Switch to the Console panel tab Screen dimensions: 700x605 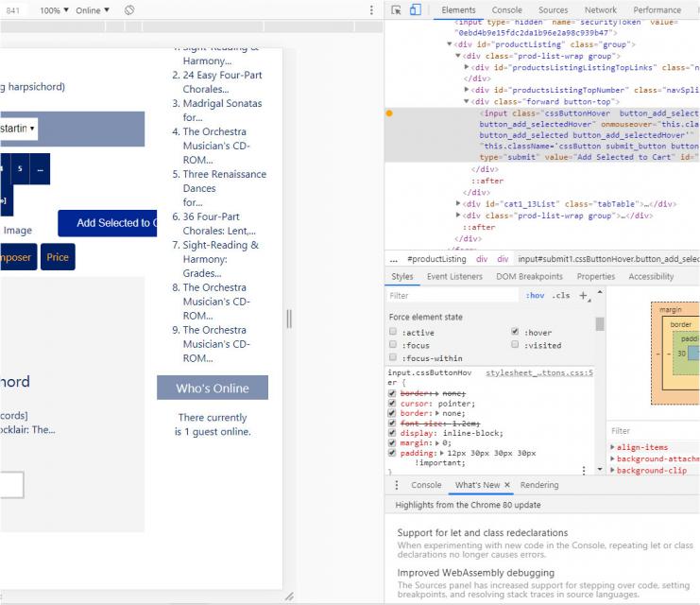click(x=506, y=9)
